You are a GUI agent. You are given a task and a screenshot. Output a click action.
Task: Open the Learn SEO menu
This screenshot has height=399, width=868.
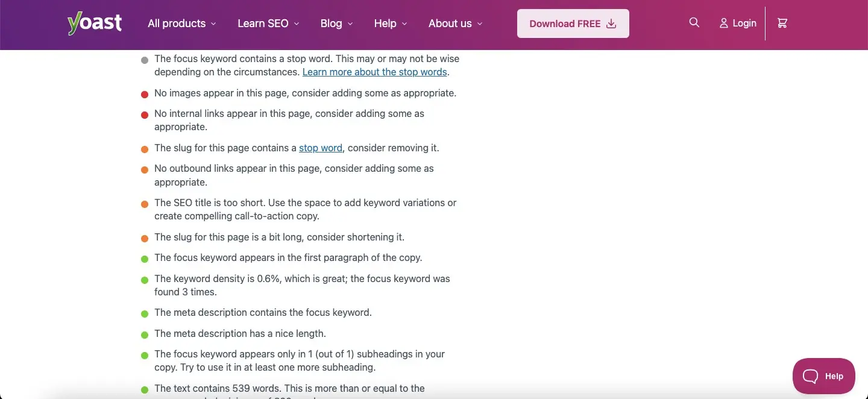click(x=268, y=24)
